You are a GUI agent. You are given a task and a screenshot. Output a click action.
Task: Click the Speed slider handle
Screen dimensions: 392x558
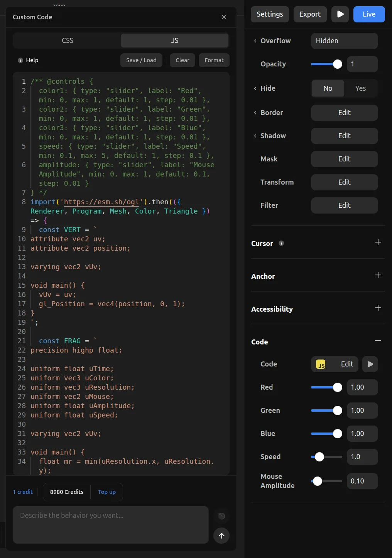(319, 457)
